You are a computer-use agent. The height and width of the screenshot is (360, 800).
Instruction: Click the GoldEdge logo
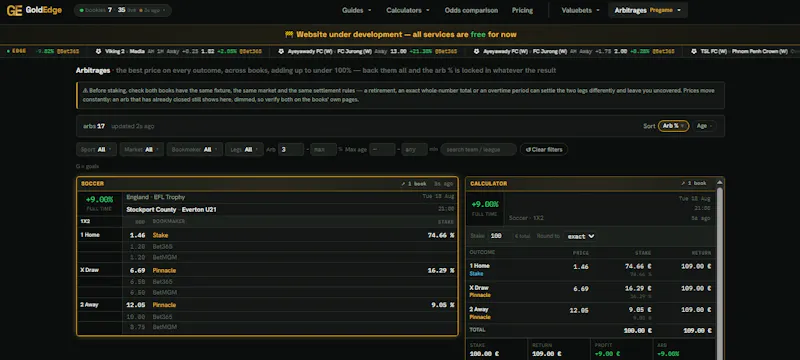pyautogui.click(x=34, y=10)
